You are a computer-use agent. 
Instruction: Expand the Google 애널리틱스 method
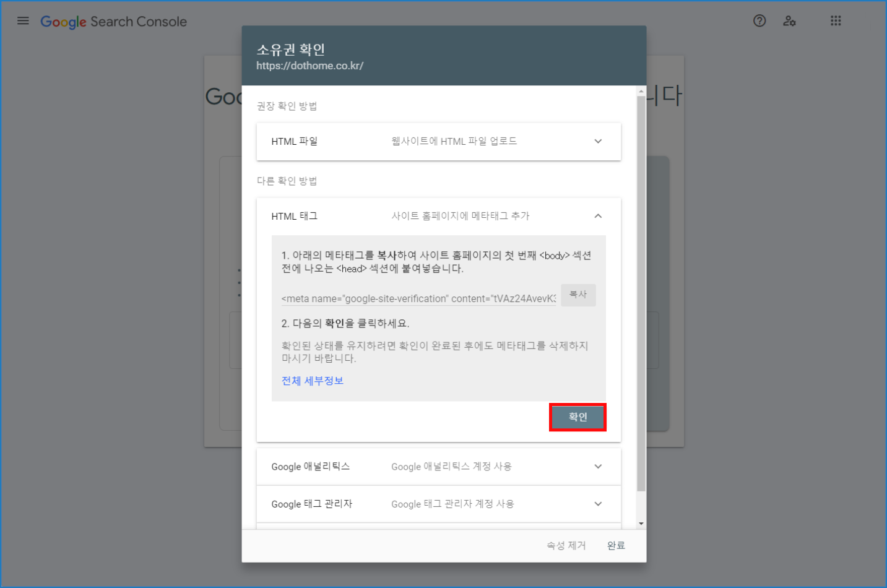pyautogui.click(x=597, y=467)
